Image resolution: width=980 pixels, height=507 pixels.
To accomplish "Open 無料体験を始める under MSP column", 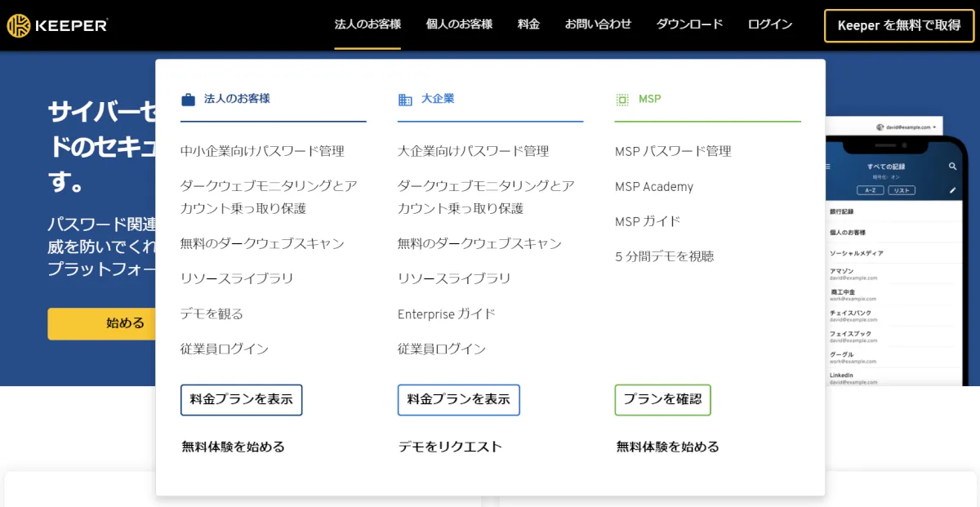I will pos(667,447).
